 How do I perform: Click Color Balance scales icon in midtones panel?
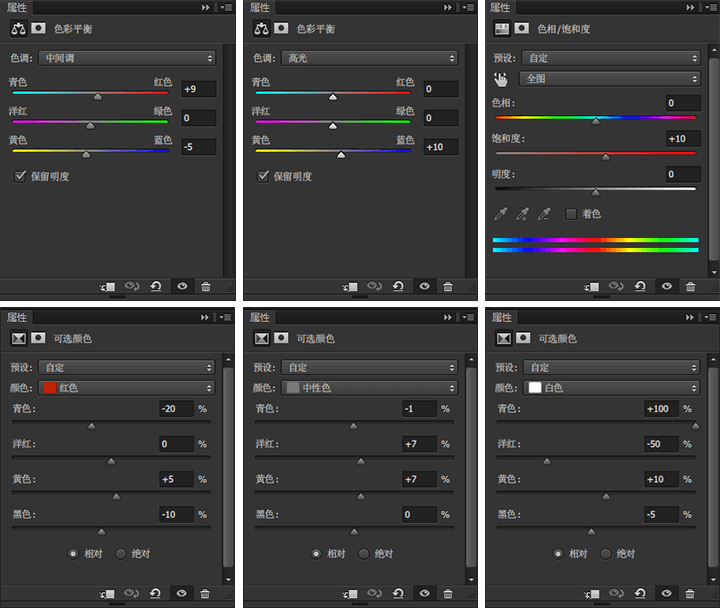point(18,29)
